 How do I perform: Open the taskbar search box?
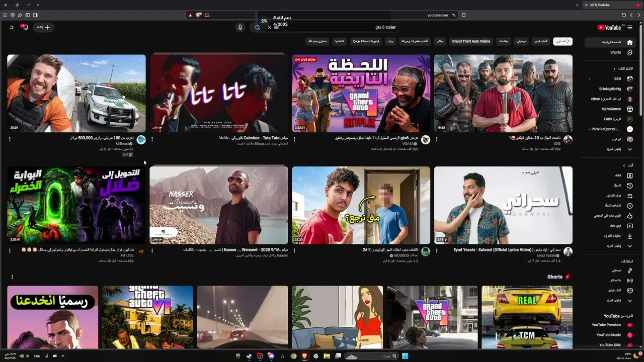coord(371,356)
